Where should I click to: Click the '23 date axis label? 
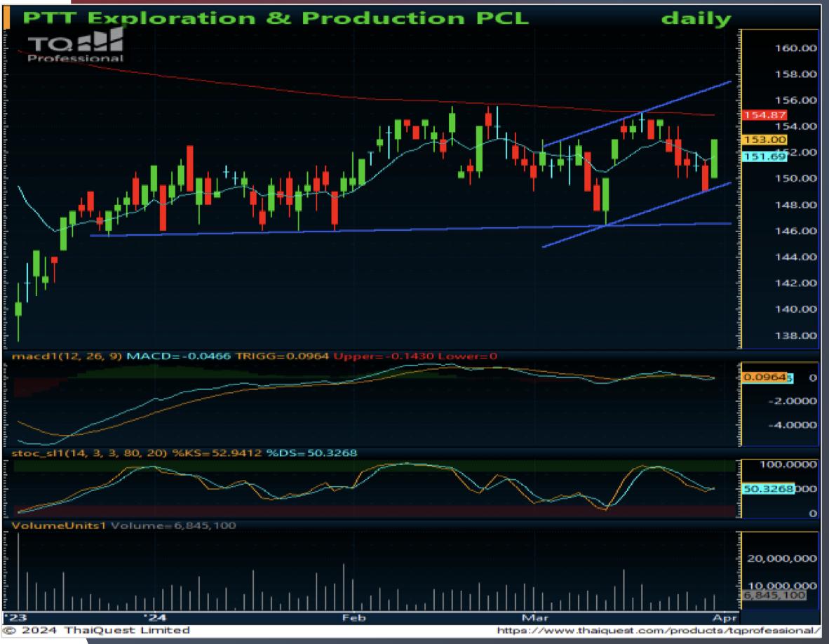pos(15,617)
